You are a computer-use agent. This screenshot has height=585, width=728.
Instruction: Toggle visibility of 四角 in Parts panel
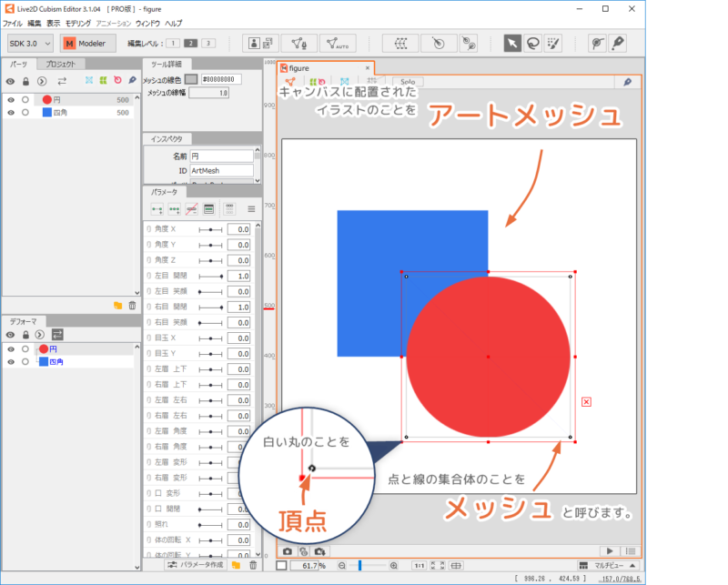tap(11, 112)
